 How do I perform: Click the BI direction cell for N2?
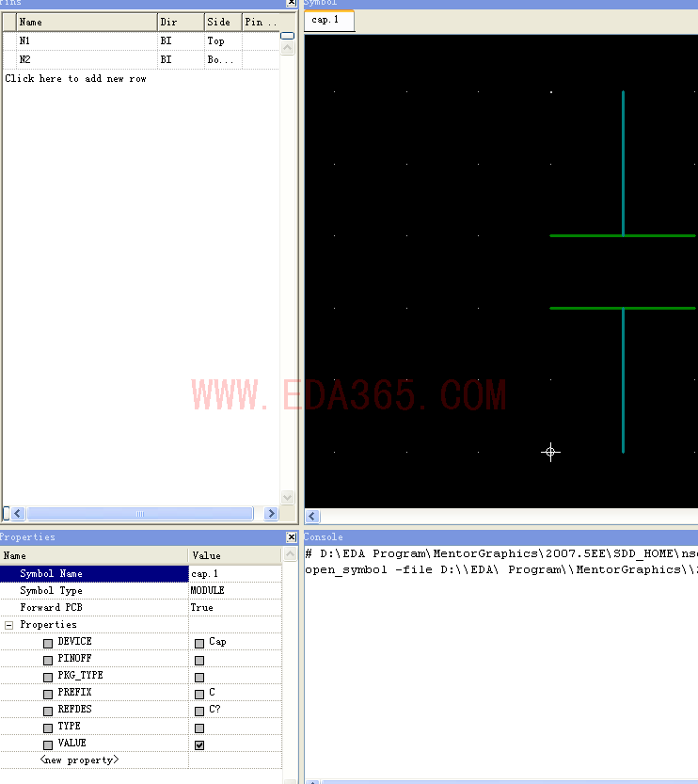tap(181, 59)
